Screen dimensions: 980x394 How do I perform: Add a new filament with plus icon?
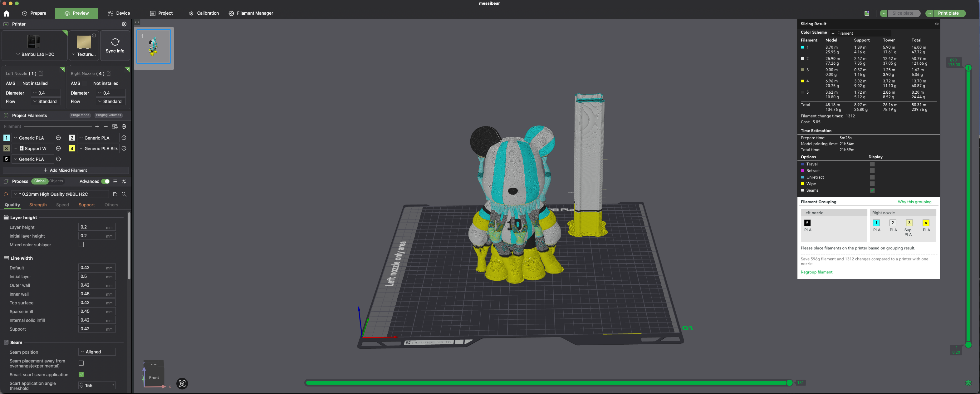tap(97, 126)
